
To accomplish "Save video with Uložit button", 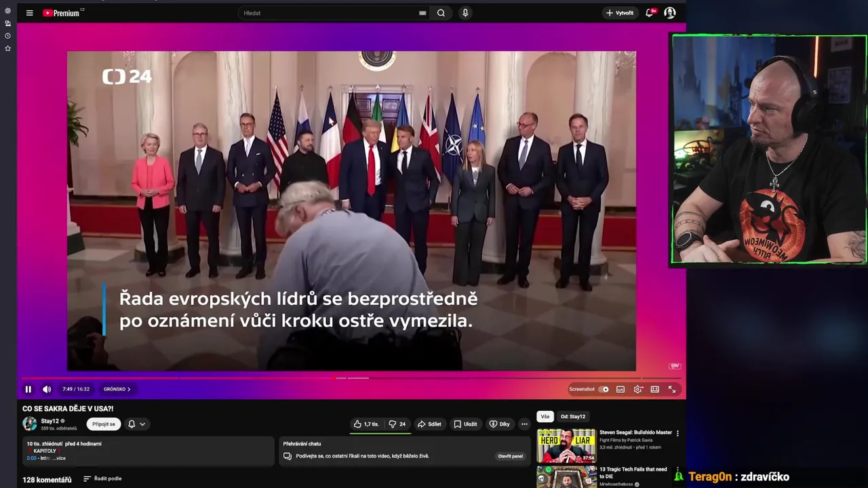I will point(466,424).
